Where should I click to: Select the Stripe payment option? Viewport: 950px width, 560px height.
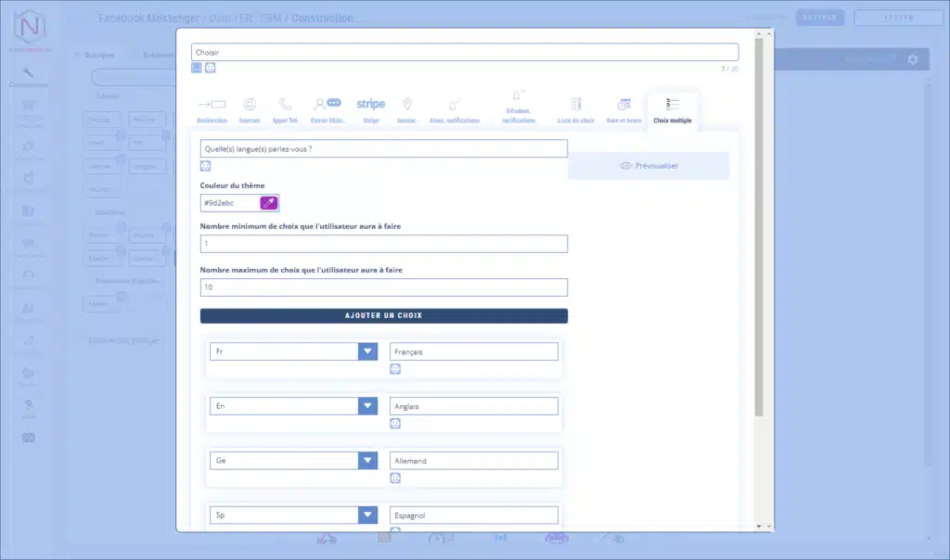[x=370, y=109]
